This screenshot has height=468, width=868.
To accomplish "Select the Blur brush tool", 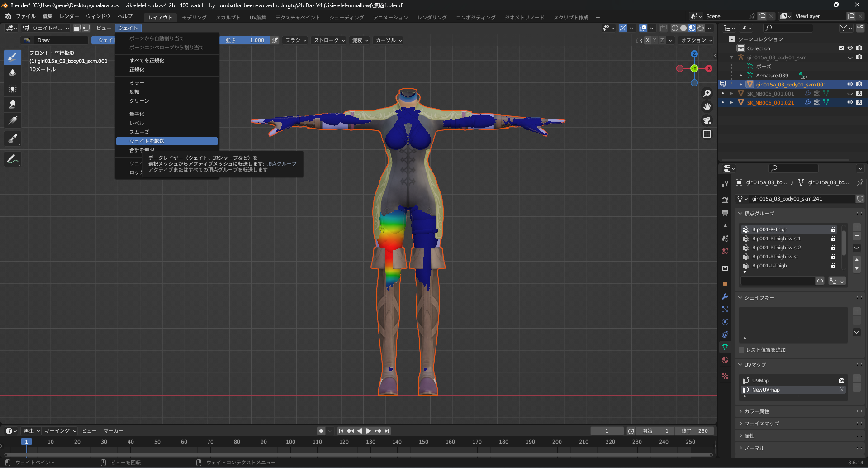I will pyautogui.click(x=13, y=72).
